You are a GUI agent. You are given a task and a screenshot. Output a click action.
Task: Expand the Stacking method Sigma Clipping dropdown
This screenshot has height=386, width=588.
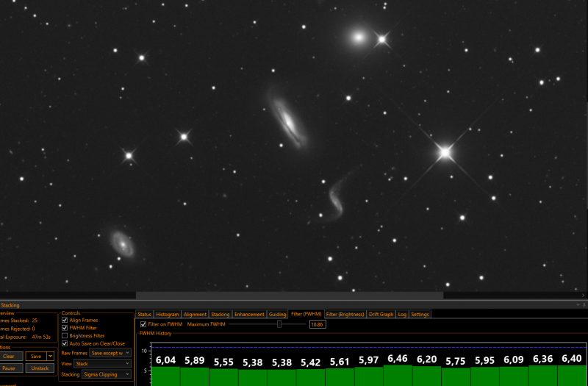[107, 374]
